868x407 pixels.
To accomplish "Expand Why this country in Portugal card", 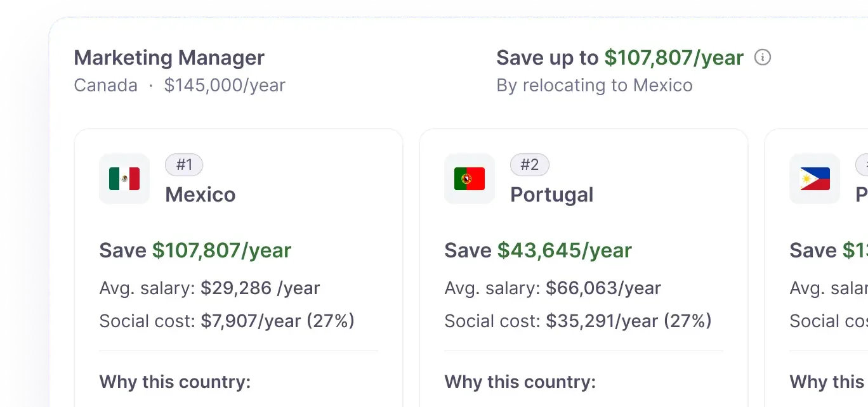I will (x=520, y=382).
